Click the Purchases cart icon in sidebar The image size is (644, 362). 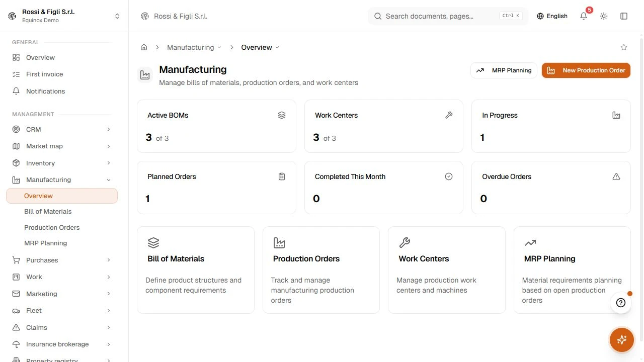coord(16,260)
